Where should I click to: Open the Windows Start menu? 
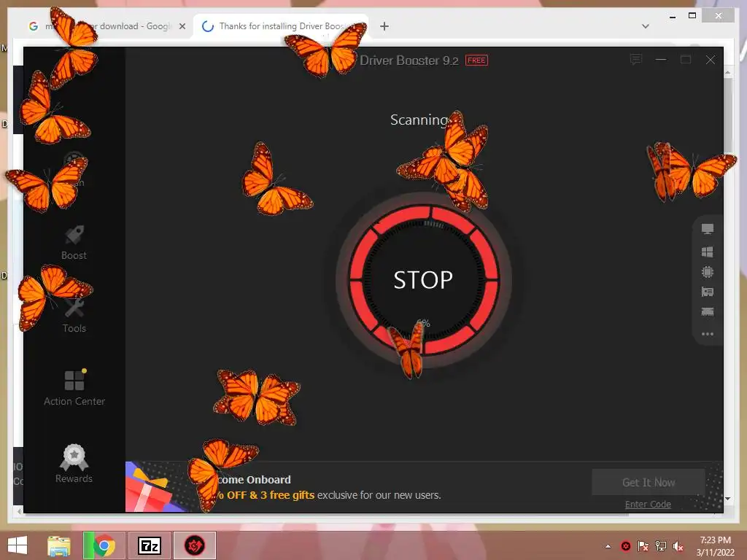[x=18, y=545]
